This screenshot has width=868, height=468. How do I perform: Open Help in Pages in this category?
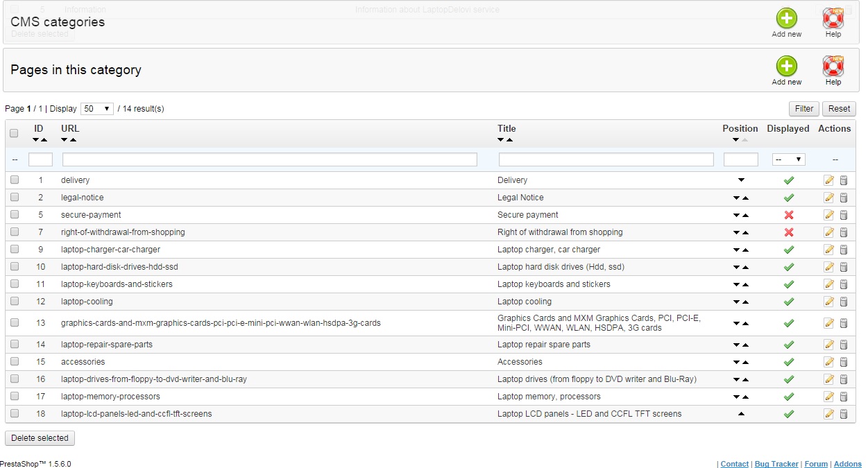pos(833,68)
